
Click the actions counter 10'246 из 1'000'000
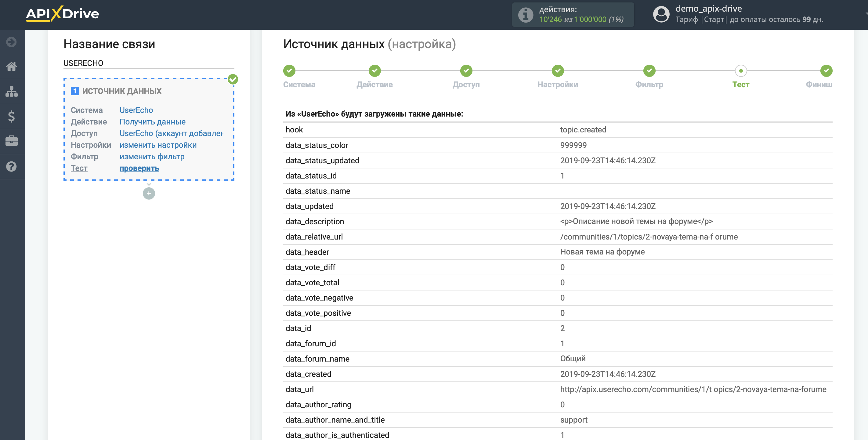pos(581,20)
